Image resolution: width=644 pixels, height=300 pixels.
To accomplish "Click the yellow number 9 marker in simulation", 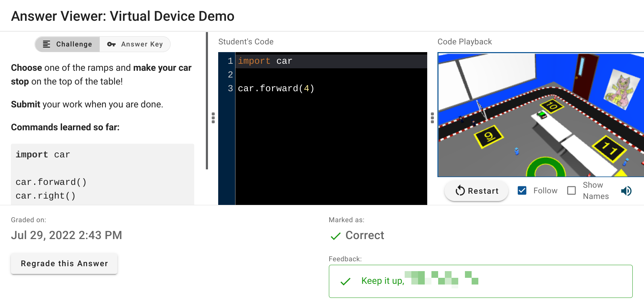I will (489, 136).
